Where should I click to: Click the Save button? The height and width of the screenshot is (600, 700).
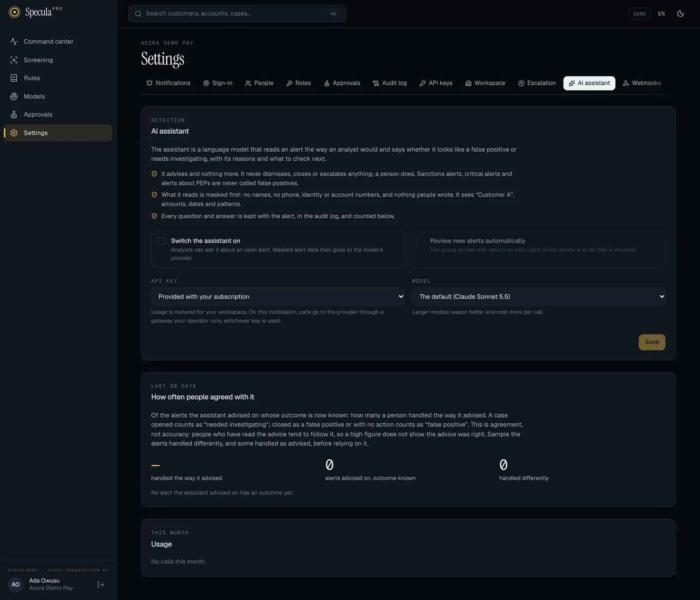652,342
